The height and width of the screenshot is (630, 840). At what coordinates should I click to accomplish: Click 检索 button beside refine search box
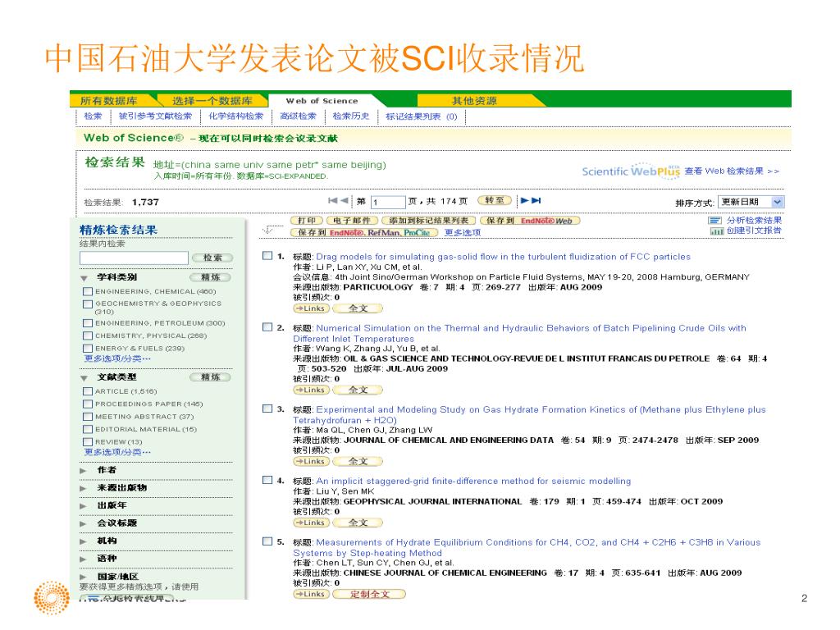pyautogui.click(x=212, y=258)
